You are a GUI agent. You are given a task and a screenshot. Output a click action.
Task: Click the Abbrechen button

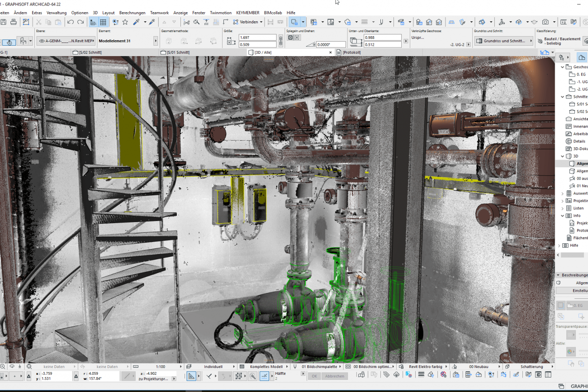(x=335, y=376)
